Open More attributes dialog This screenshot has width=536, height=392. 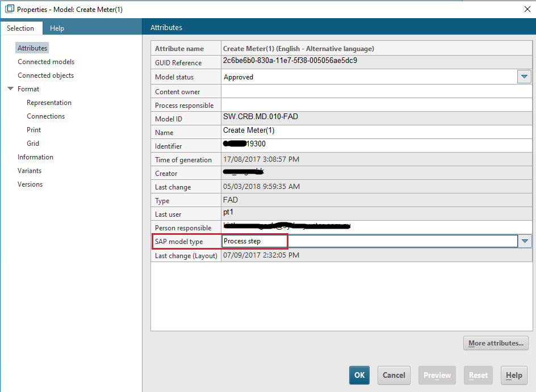[x=496, y=343]
